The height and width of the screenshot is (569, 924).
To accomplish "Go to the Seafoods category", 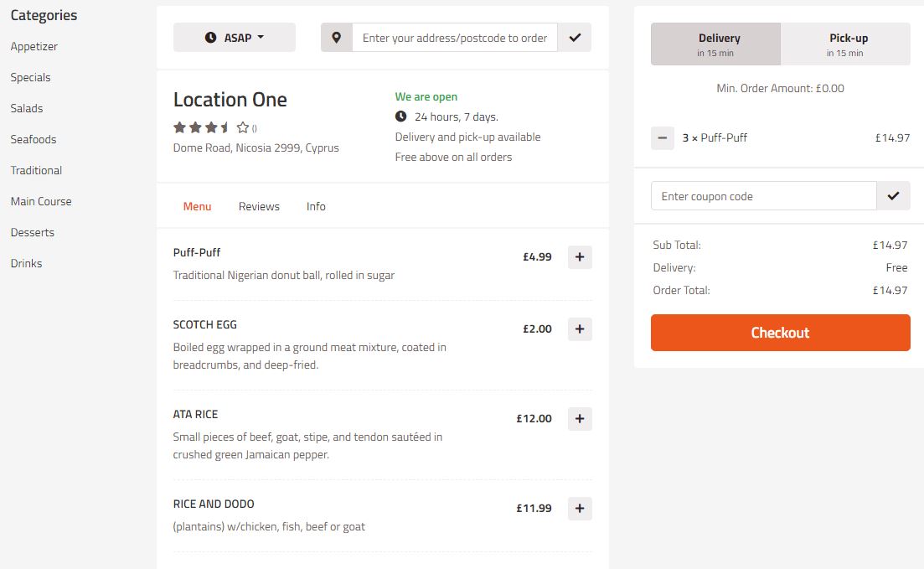I will point(34,139).
